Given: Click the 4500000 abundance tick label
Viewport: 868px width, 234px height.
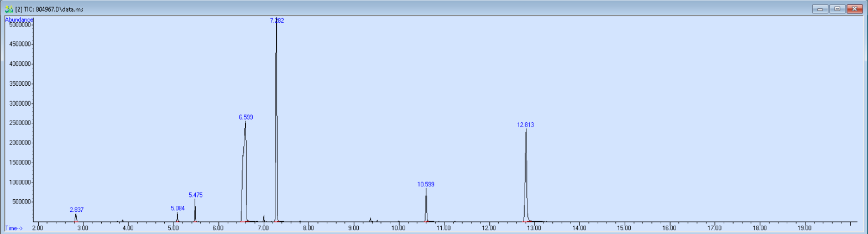Looking at the screenshot, I should click(20, 44).
